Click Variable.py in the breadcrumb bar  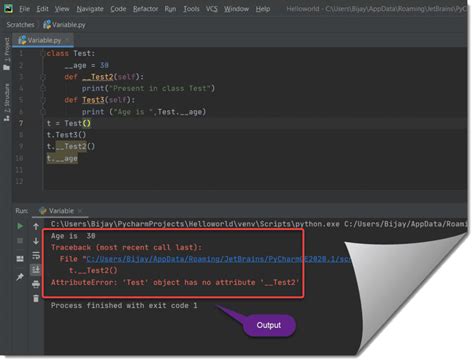(x=69, y=25)
